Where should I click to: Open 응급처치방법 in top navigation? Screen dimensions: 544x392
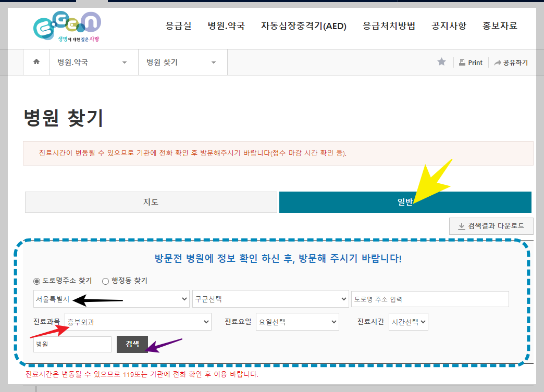click(388, 26)
